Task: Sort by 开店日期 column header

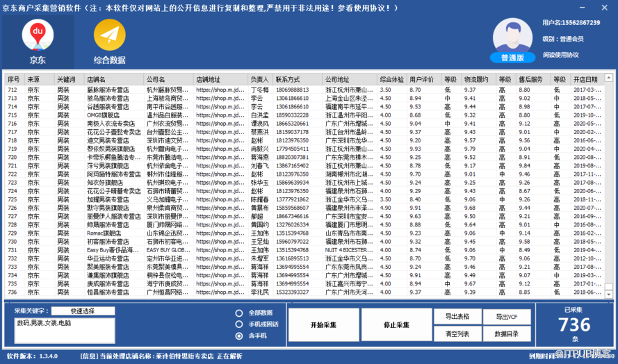Action: [586, 79]
